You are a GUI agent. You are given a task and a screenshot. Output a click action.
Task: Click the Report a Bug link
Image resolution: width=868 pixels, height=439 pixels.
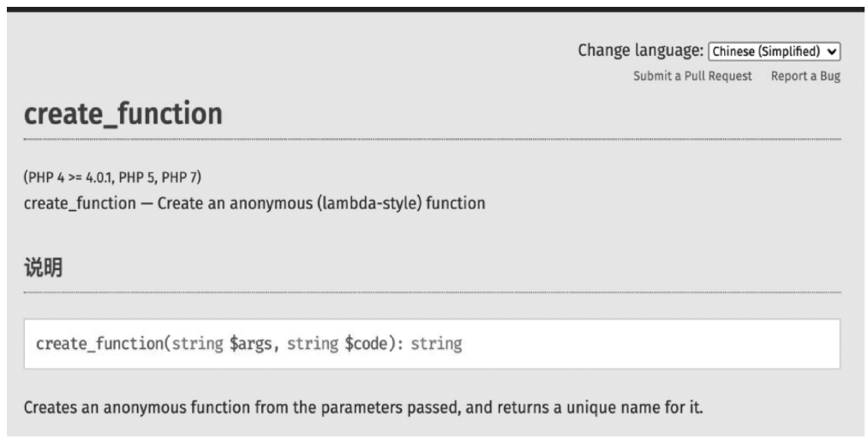point(805,76)
